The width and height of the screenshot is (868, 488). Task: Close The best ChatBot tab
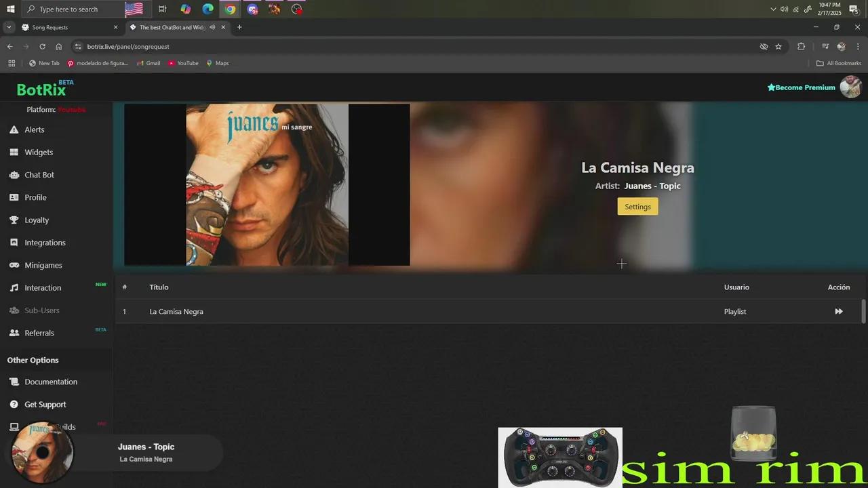pos(223,27)
